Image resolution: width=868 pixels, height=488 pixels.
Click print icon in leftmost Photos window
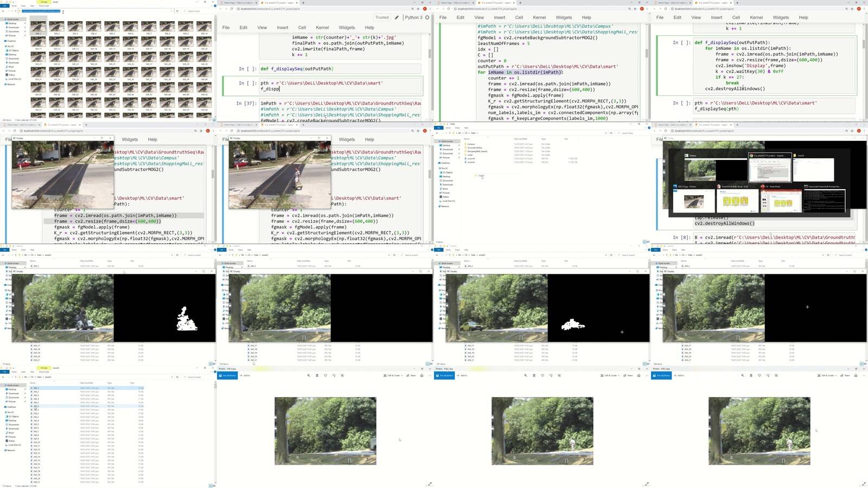(422, 375)
